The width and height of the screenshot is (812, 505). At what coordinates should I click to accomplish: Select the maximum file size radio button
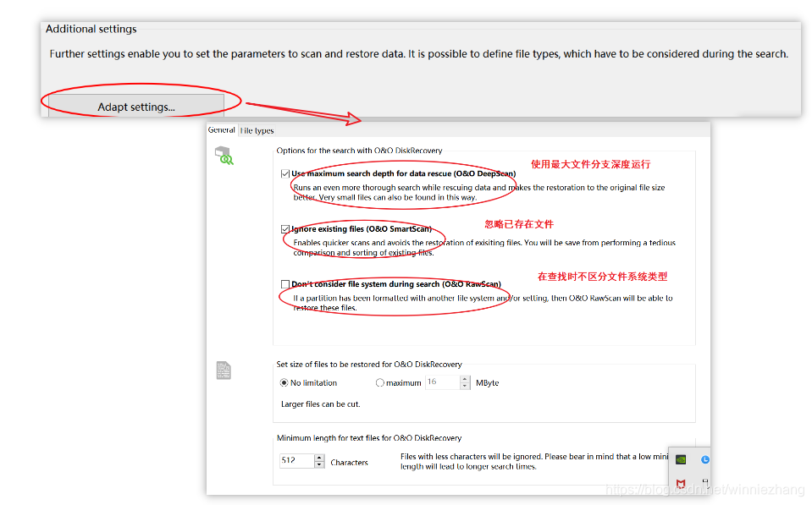click(x=379, y=383)
